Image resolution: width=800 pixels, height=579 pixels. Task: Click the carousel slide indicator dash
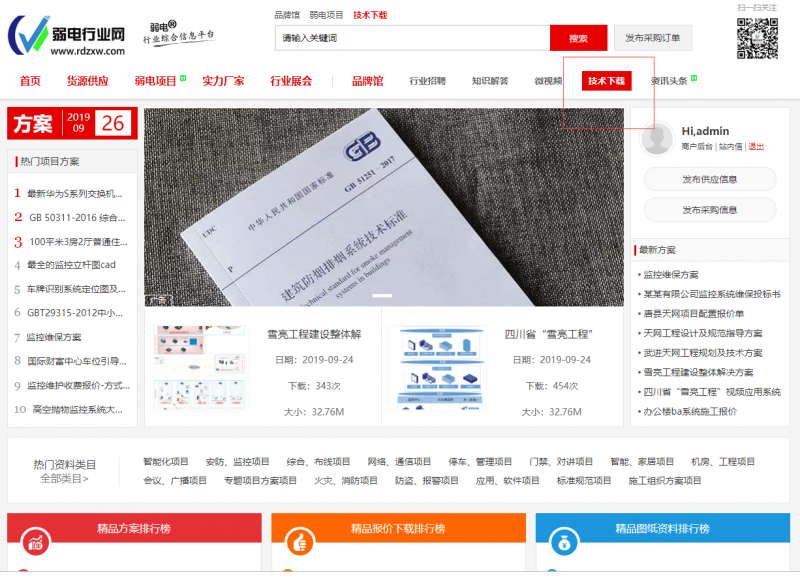click(382, 296)
